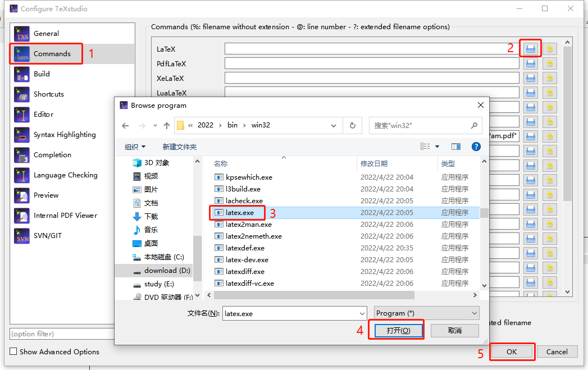Open the 组织 menu dropdown
Screen dimensions: 588x370
135,147
